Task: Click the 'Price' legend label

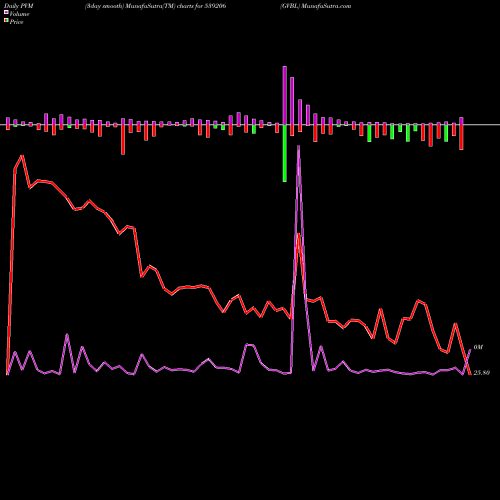Action: pyautogui.click(x=16, y=22)
